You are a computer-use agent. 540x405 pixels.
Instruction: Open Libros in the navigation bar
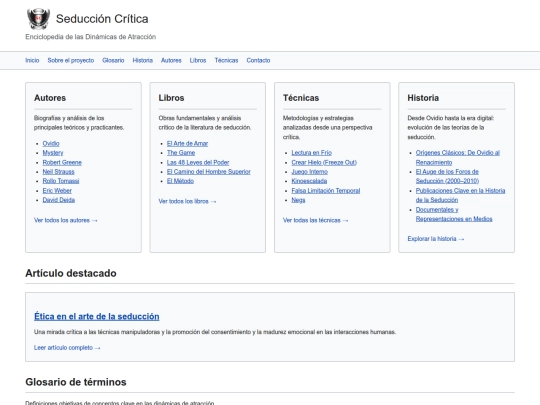pos(198,60)
